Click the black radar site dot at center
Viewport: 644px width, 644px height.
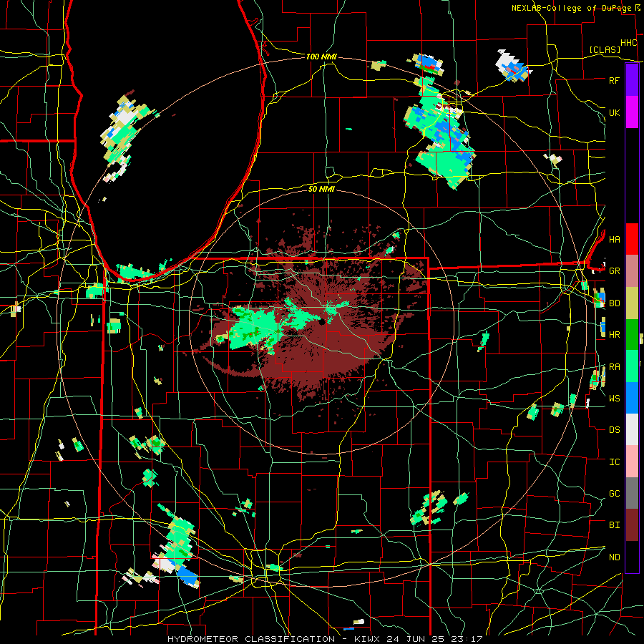pos(322,323)
